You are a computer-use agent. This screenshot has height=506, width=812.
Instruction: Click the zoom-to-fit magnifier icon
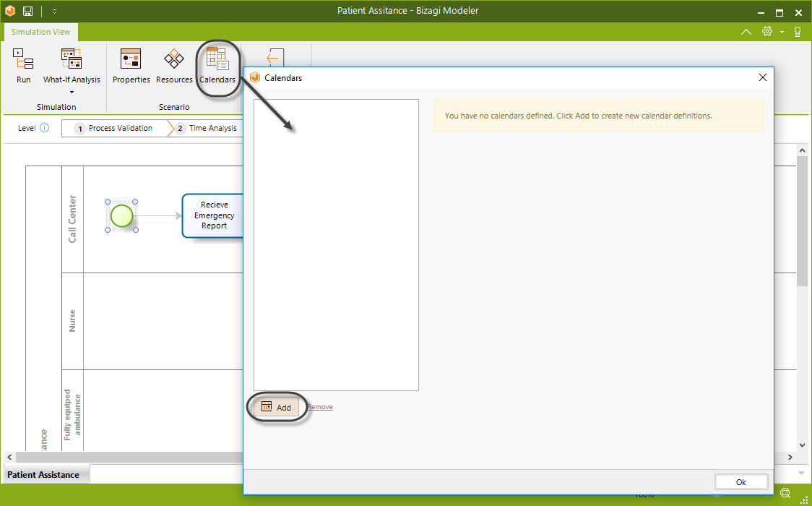pos(785,492)
